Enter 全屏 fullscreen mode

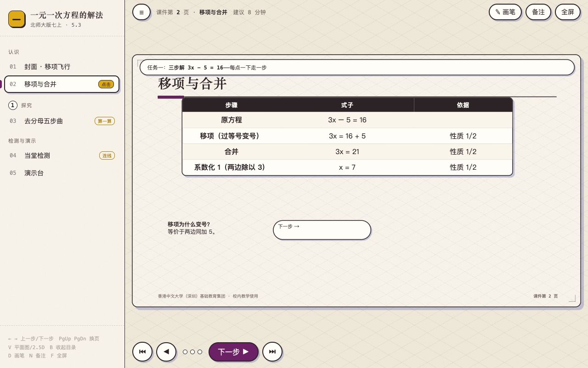[568, 12]
